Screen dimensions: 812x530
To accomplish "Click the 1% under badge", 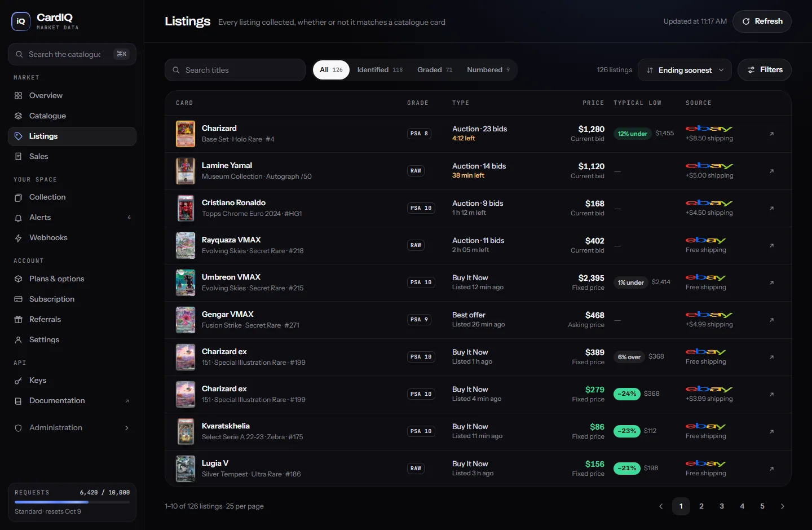I will [630, 282].
